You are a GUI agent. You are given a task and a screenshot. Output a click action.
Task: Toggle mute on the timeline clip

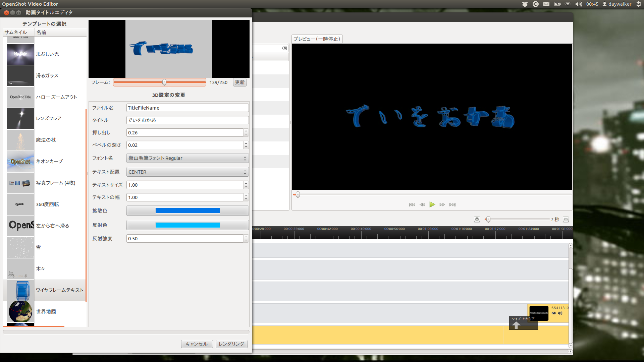click(x=559, y=313)
